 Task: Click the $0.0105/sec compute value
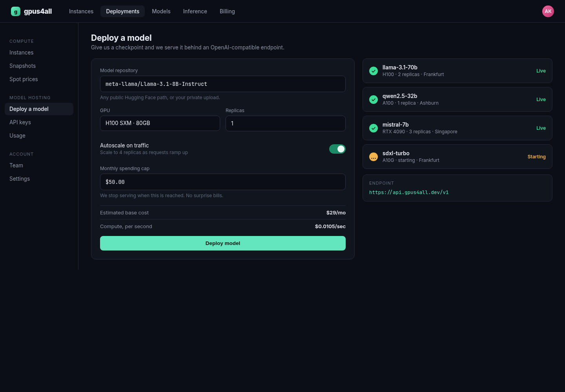pyautogui.click(x=330, y=227)
